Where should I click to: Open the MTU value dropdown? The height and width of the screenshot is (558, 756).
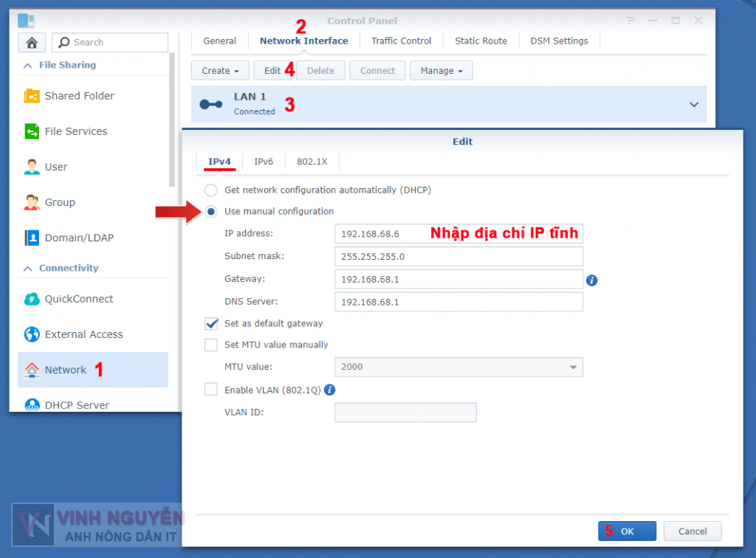[573, 367]
